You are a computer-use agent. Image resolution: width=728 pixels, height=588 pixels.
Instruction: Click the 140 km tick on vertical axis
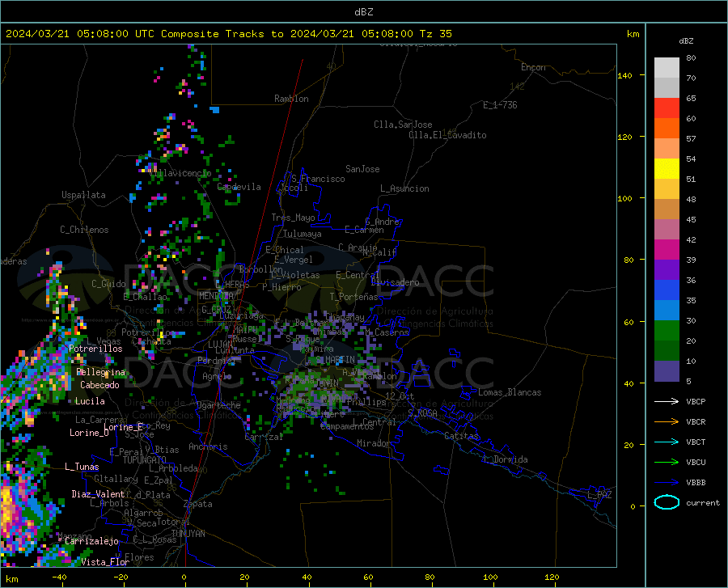[x=624, y=75]
